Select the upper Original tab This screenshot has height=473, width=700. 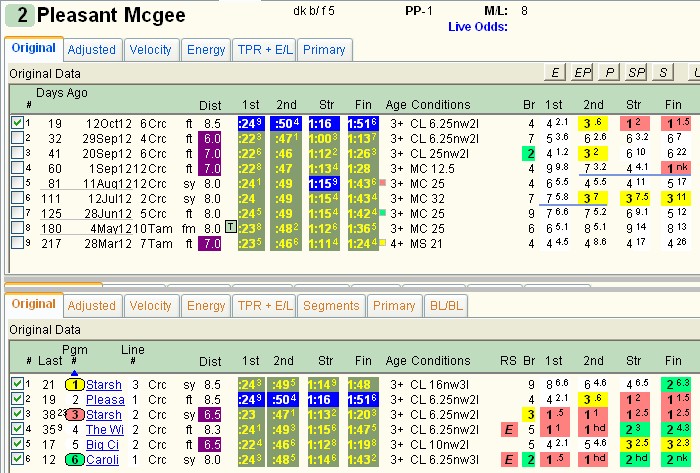(34, 48)
